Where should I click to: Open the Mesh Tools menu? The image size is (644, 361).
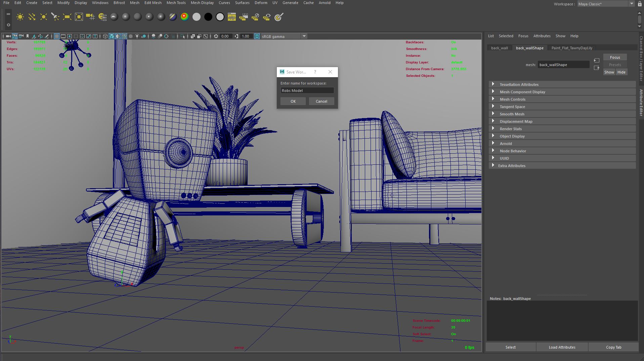click(x=176, y=3)
